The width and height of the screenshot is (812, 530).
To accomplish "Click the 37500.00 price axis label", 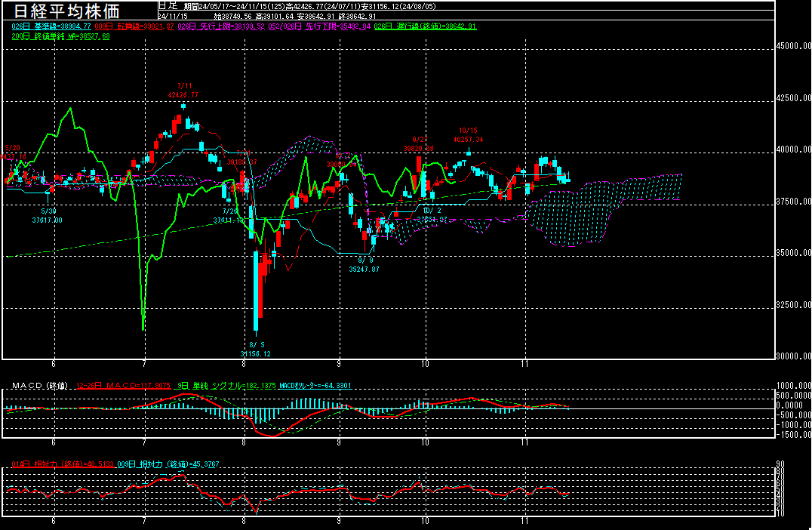I will pos(793,201).
